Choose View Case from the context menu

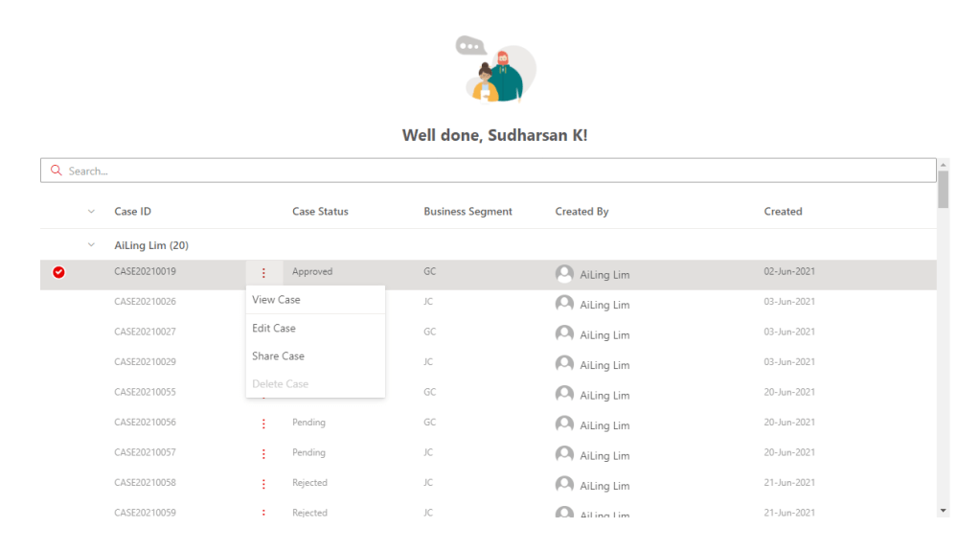click(276, 300)
